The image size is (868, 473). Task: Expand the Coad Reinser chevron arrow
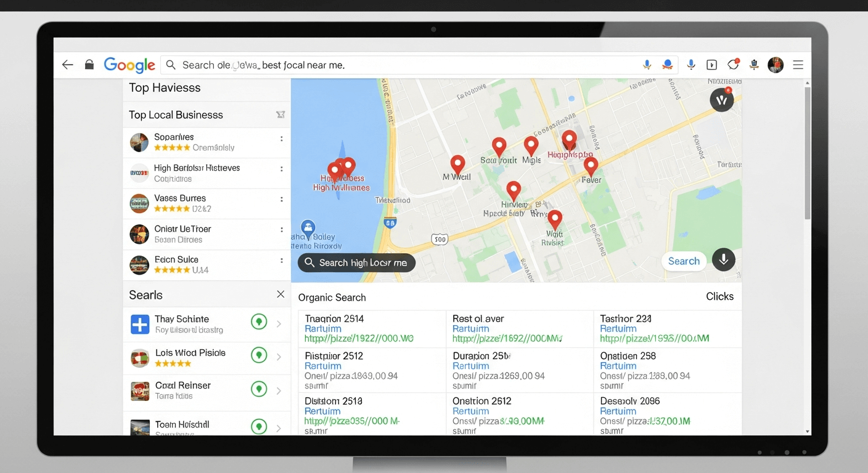[x=279, y=390]
